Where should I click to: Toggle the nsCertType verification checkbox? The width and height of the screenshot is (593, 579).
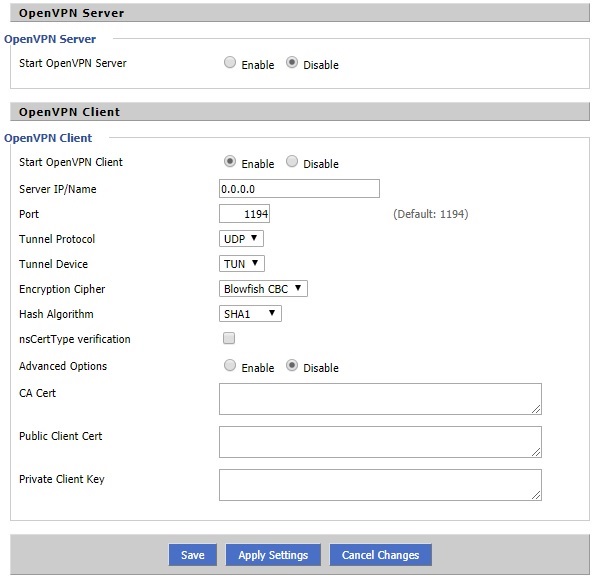pyautogui.click(x=229, y=338)
